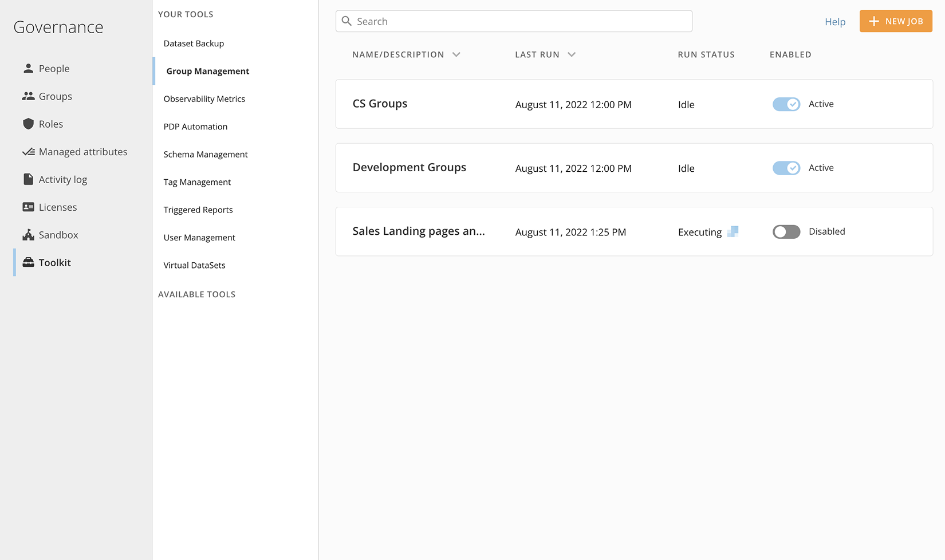Viewport: 945px width, 560px height.
Task: Open Observability Metrics tool
Action: tap(204, 99)
